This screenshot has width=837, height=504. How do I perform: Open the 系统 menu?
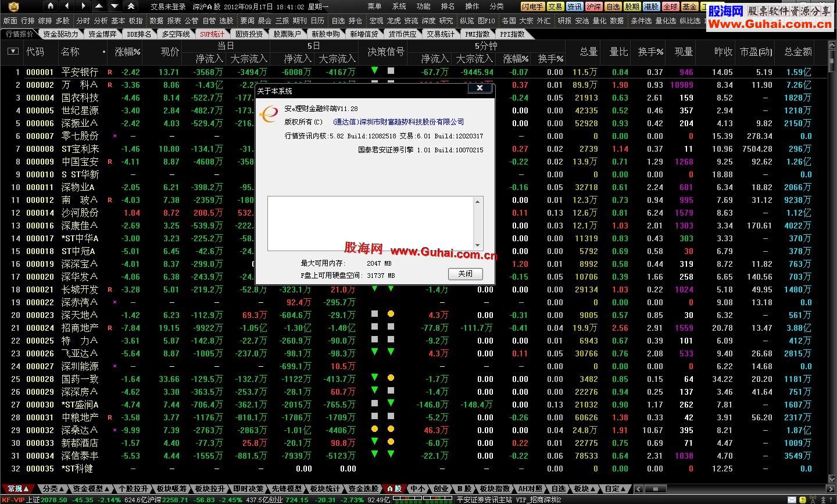coord(399,6)
